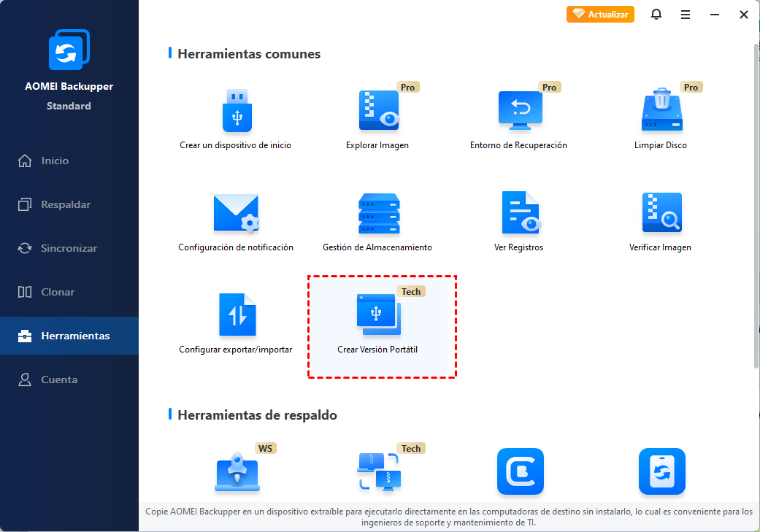Go to Inicio in sidebar

[69, 161]
